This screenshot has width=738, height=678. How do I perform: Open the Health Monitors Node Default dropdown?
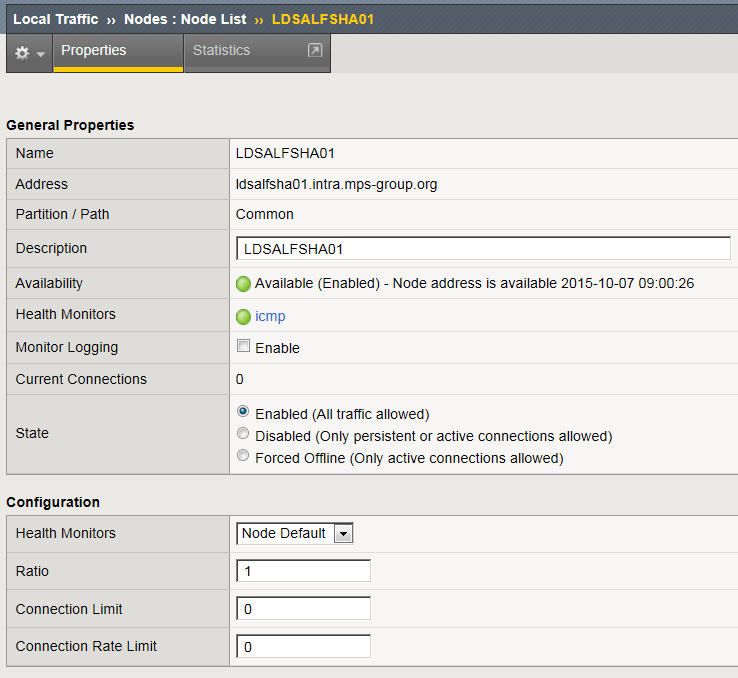coord(295,534)
